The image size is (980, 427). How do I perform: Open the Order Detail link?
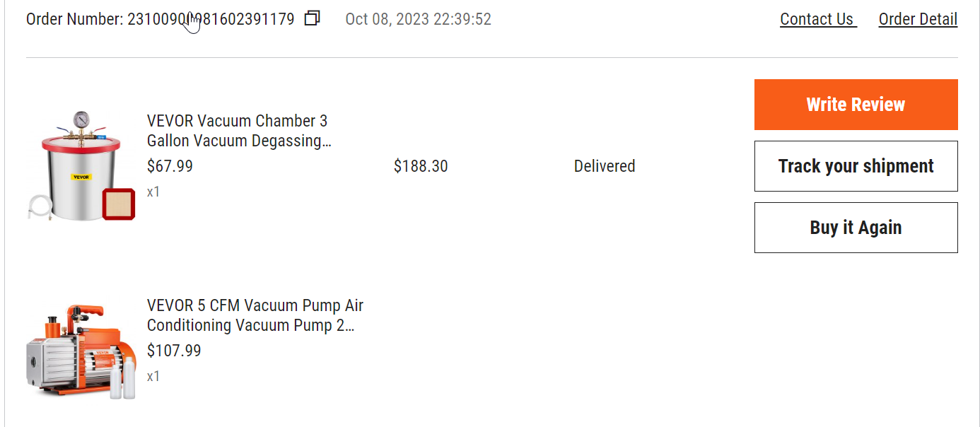click(918, 19)
